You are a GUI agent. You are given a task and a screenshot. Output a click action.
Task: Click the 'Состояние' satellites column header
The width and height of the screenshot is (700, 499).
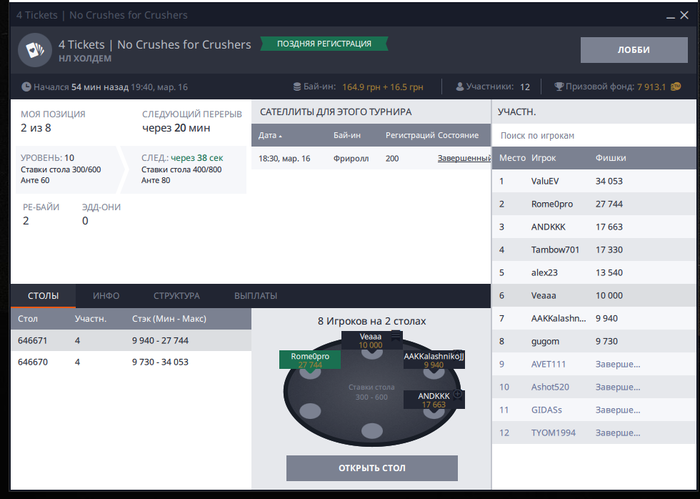coord(458,135)
